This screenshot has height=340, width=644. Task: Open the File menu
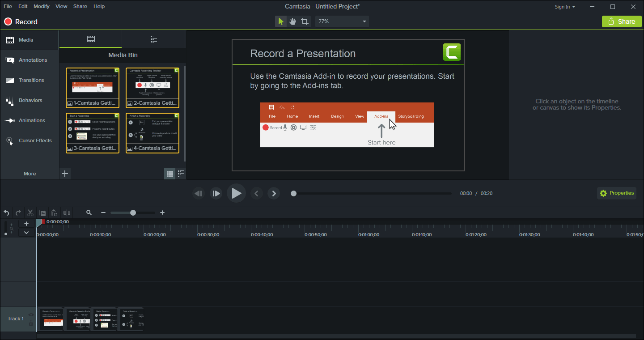tap(8, 6)
